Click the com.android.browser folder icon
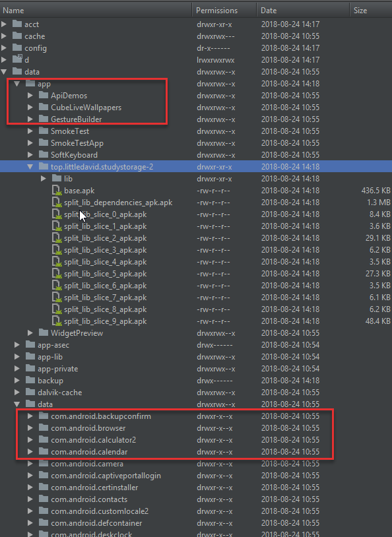Screen dimensions: 392x537 click(44, 427)
